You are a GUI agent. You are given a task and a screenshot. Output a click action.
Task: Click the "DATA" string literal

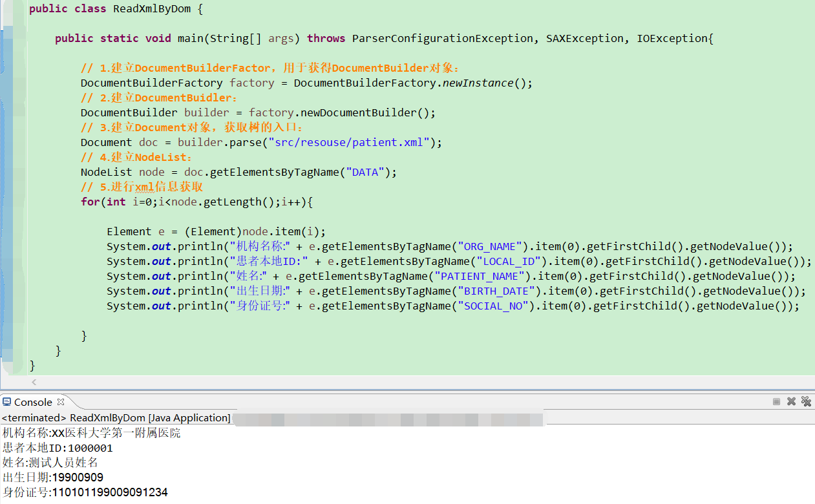tap(365, 172)
